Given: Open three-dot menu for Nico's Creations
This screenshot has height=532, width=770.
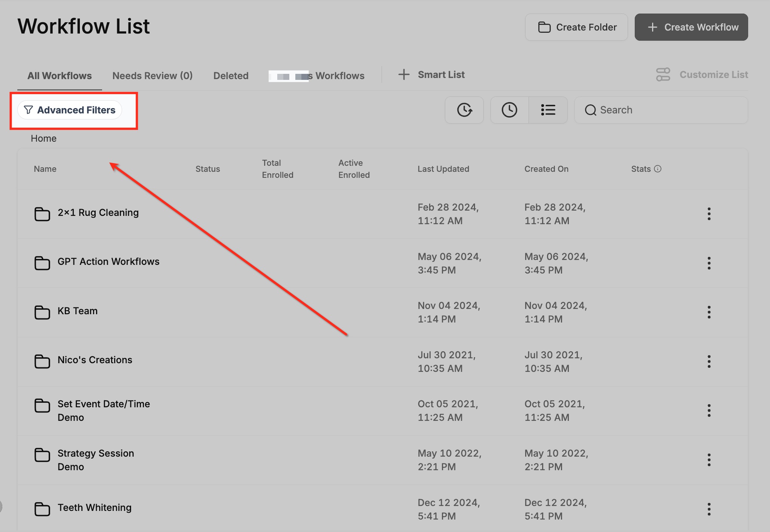Looking at the screenshot, I should pyautogui.click(x=709, y=361).
